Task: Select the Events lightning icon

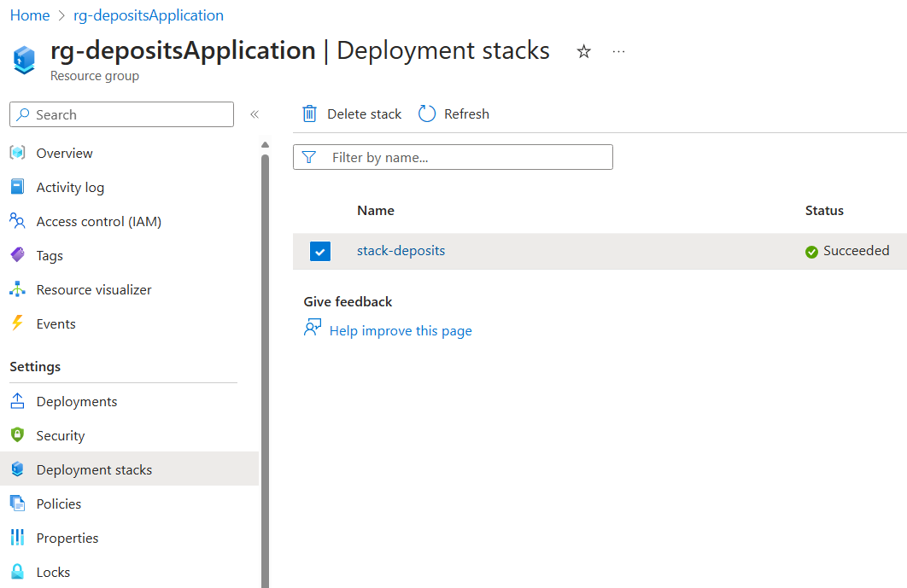Action: [19, 323]
